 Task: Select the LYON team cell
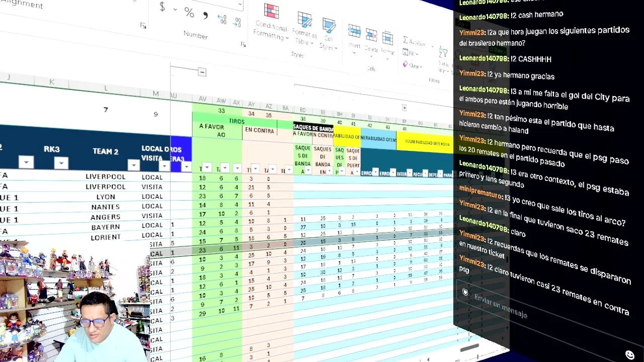tap(106, 197)
